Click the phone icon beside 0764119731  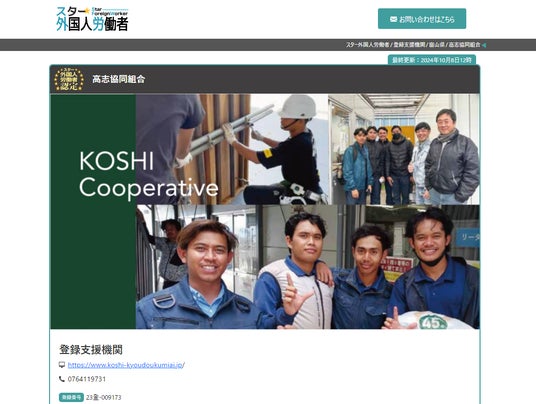62,379
